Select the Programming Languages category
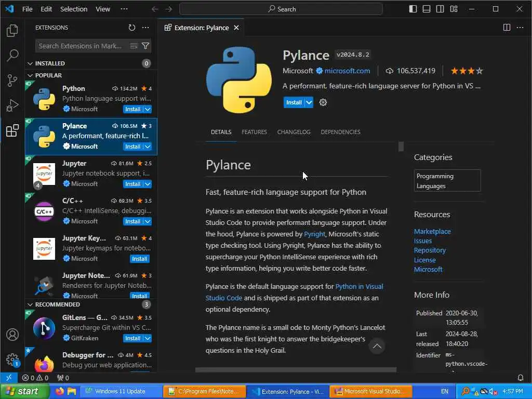Image resolution: width=532 pixels, height=399 pixels. [447, 181]
